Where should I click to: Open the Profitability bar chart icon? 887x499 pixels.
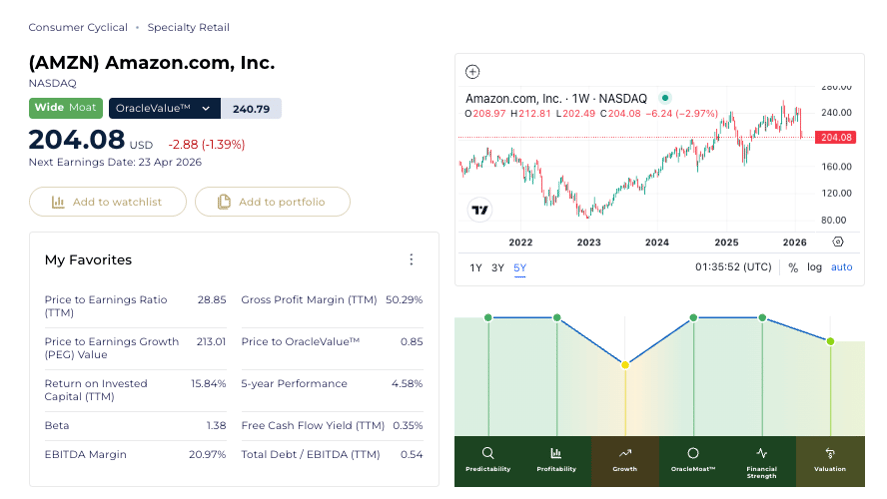point(556,453)
